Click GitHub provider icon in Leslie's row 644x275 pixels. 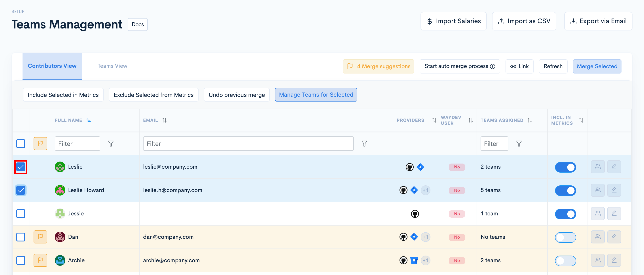pyautogui.click(x=409, y=167)
